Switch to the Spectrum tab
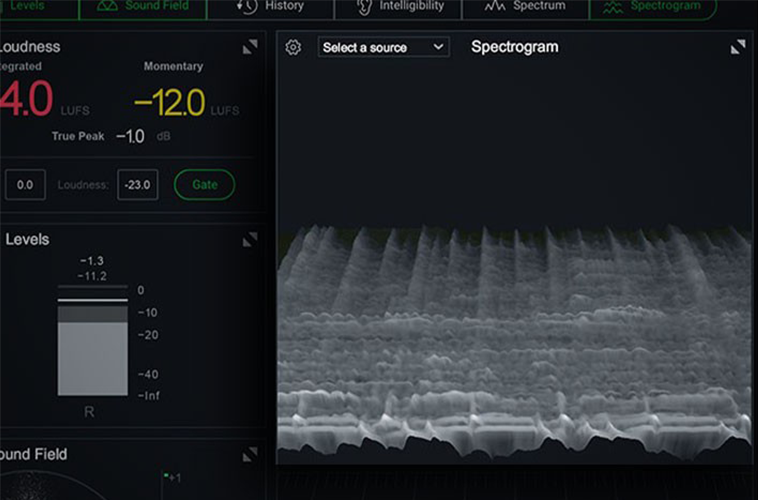 [x=526, y=8]
